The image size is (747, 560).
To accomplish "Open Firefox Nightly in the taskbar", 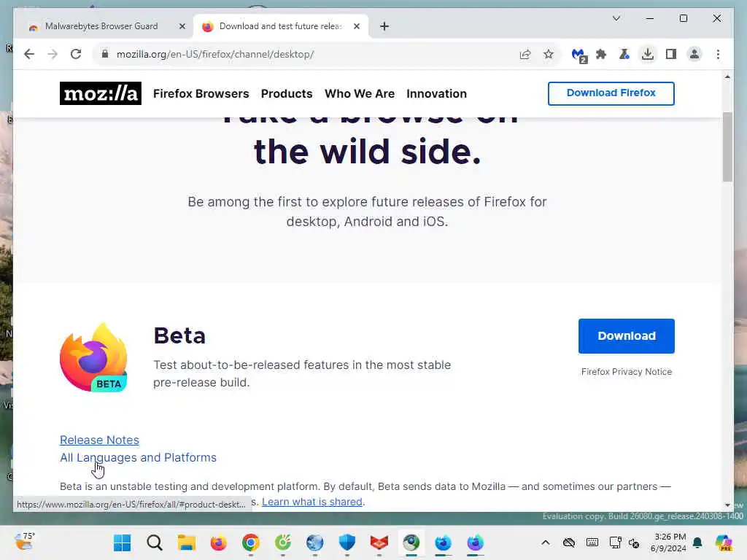I will pyautogui.click(x=476, y=542).
